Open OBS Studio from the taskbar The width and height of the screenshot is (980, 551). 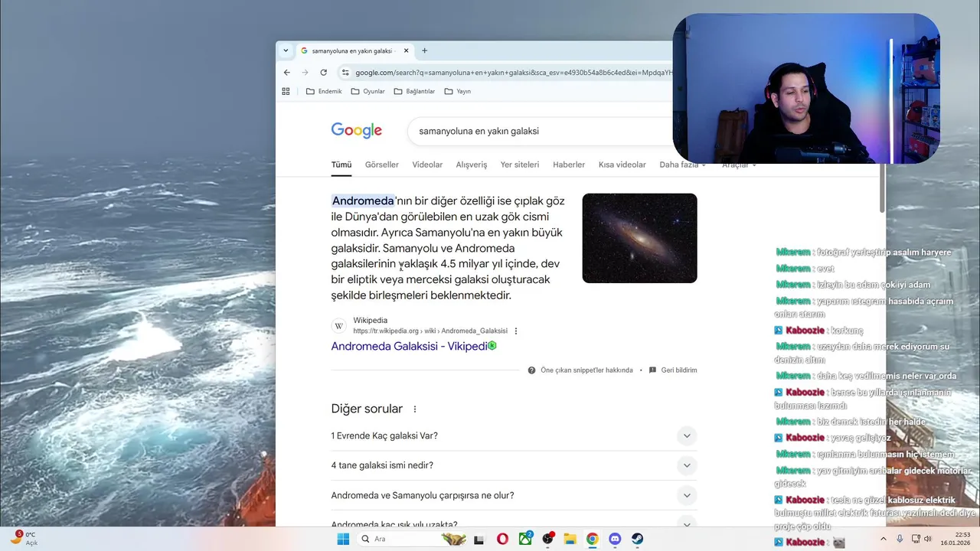[x=547, y=539]
